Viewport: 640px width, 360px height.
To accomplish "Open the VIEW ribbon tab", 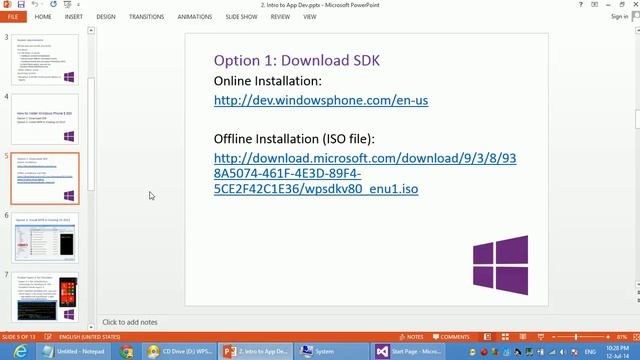I will click(x=309, y=17).
